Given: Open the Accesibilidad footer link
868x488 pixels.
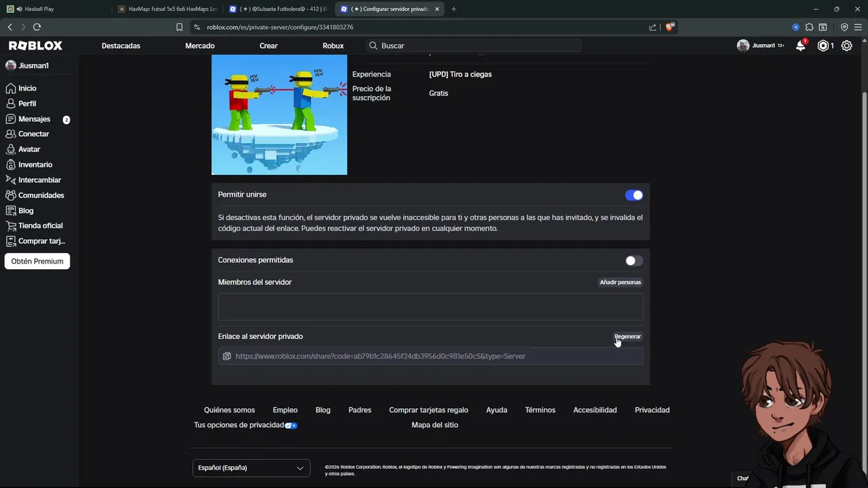Looking at the screenshot, I should pyautogui.click(x=595, y=410).
